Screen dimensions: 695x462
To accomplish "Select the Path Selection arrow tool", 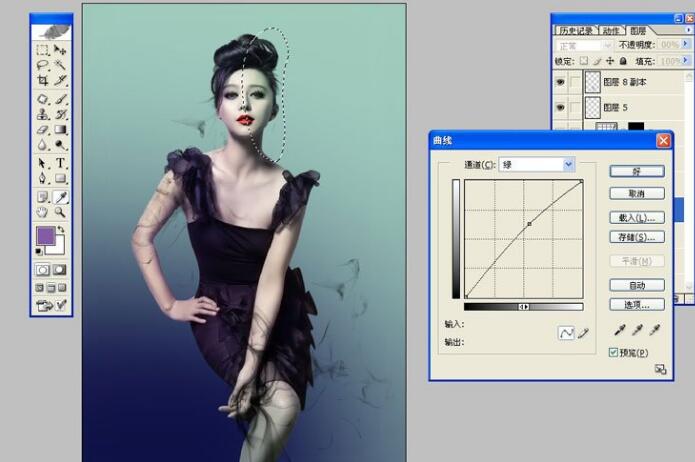I will point(43,163).
